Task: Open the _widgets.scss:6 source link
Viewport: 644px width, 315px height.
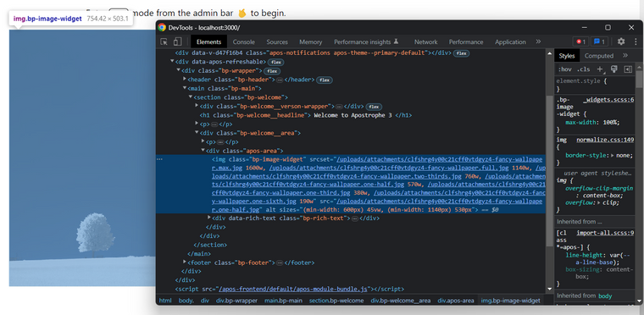Action: [608, 100]
